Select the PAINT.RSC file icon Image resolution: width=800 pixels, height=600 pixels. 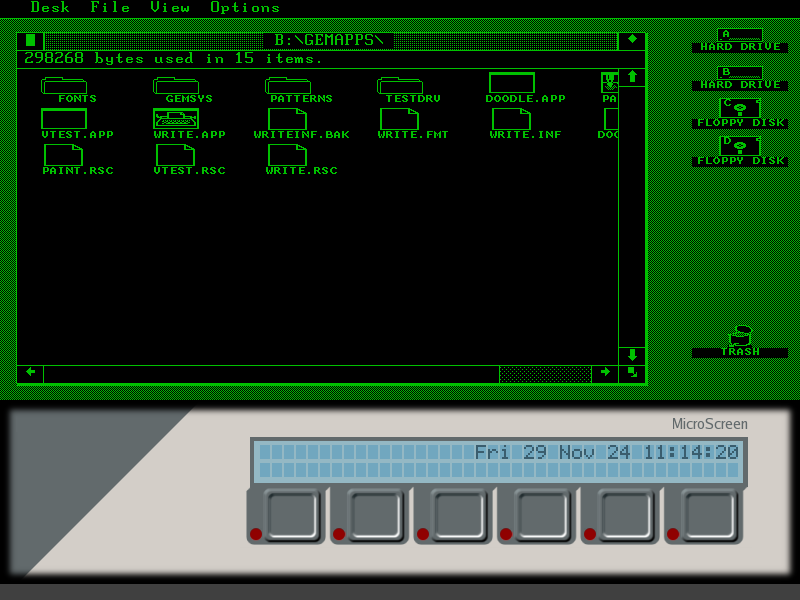coord(64,155)
